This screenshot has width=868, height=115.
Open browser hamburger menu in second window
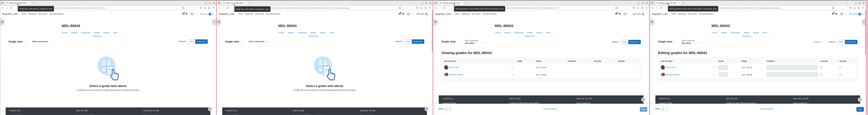[430, 8]
